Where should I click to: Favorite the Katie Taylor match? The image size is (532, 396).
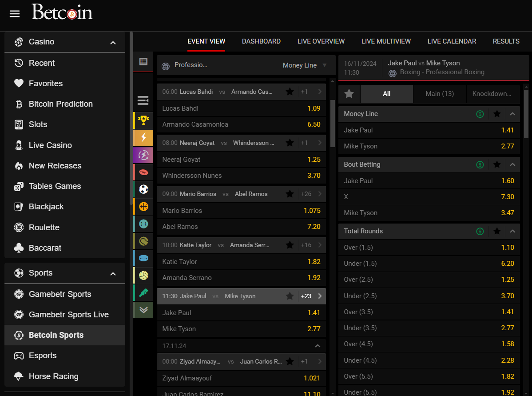pos(290,245)
